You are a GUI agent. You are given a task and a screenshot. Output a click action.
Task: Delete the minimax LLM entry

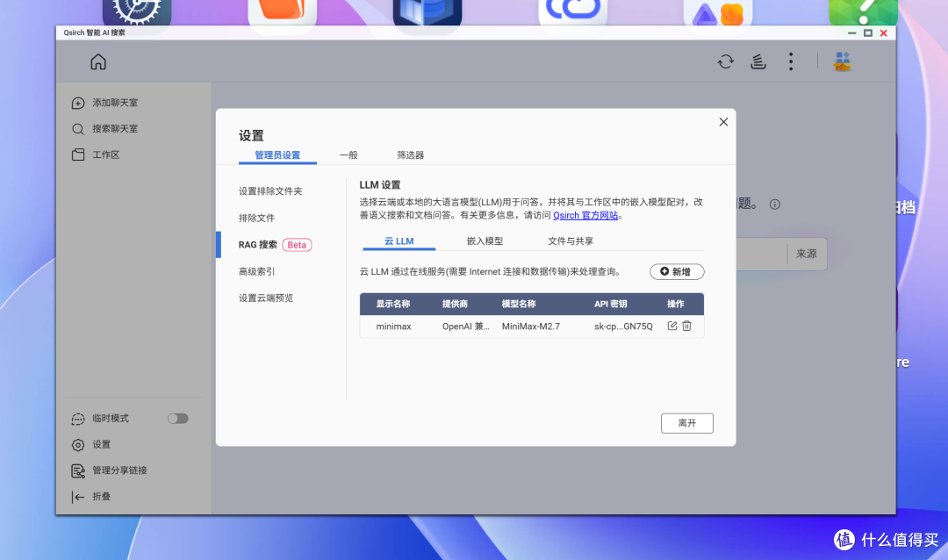(686, 326)
